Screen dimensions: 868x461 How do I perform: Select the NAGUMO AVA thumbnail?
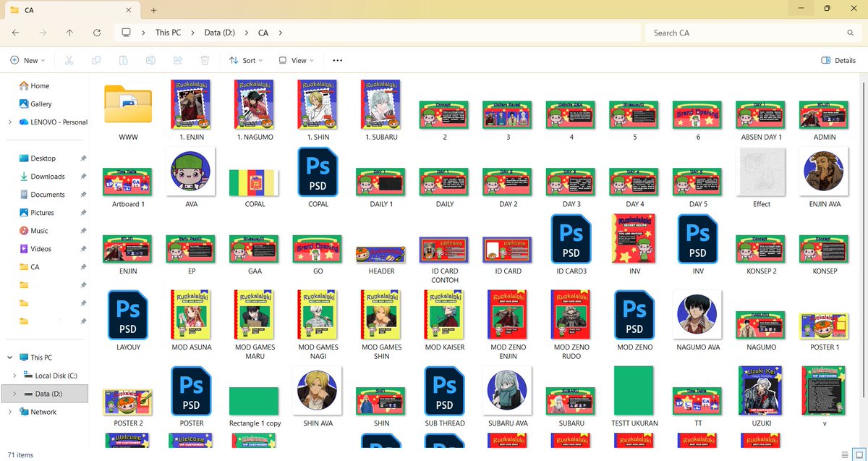(x=698, y=315)
